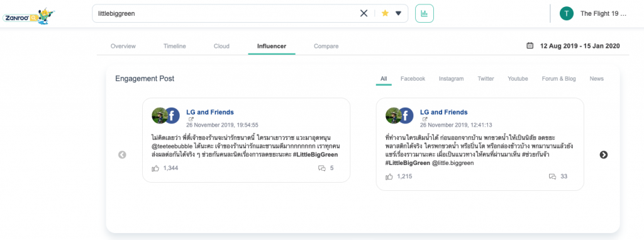Click the like icon beside 1,215
Image resolution: width=644 pixels, height=240 pixels.
[389, 176]
